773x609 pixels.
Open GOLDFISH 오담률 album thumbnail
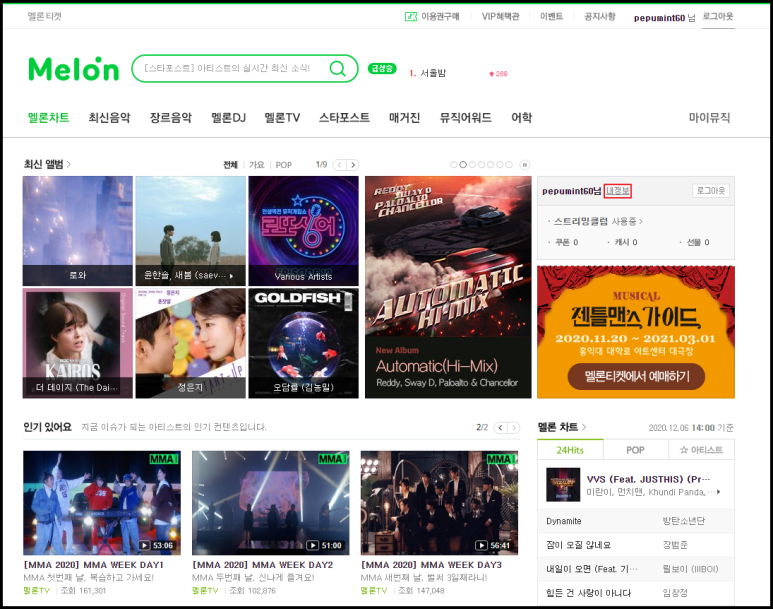[x=303, y=343]
